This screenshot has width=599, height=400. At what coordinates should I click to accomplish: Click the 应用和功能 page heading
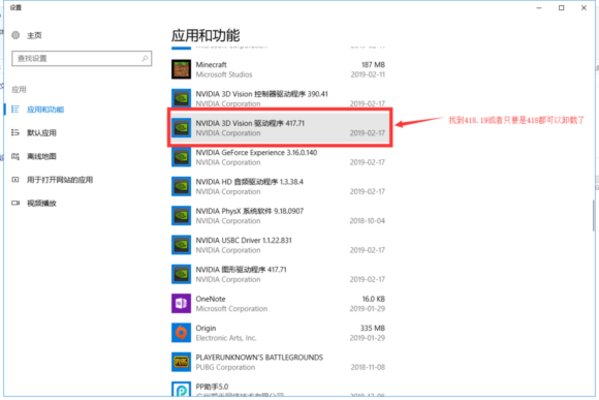click(x=206, y=36)
